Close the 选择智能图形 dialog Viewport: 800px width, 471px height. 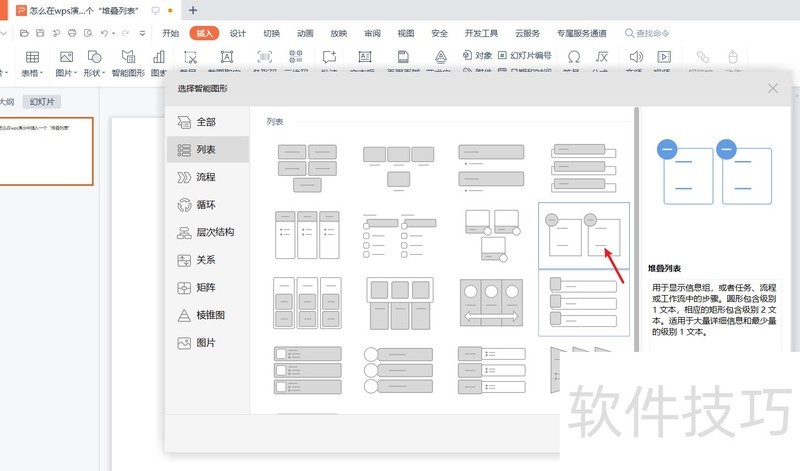[773, 88]
